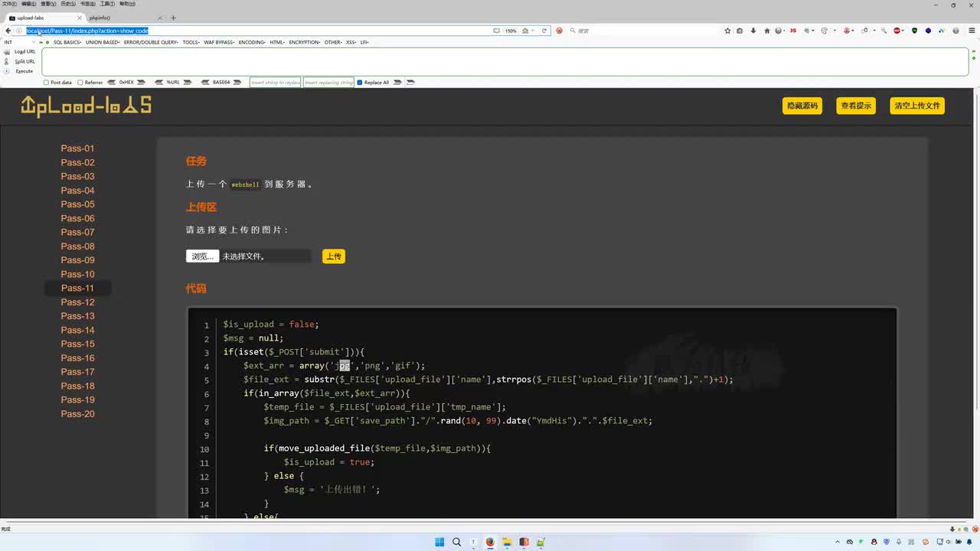Image resolution: width=980 pixels, height=551 pixels.
Task: Open the SQL BASICS dropdown
Action: coord(67,42)
